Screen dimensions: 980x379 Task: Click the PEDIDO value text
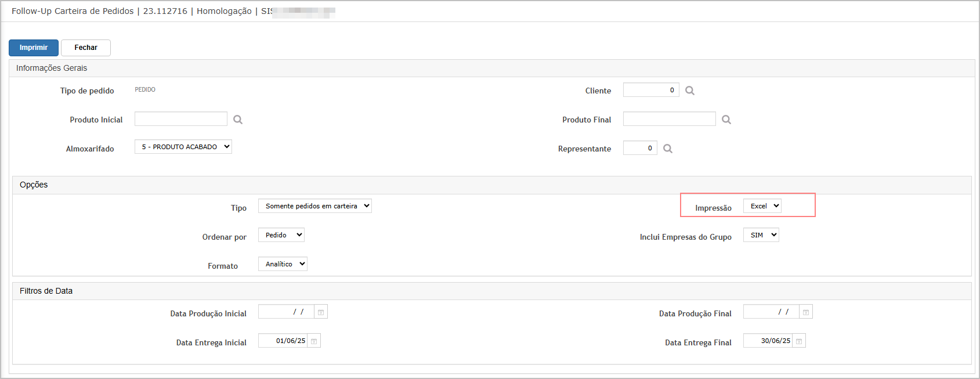[x=145, y=90]
